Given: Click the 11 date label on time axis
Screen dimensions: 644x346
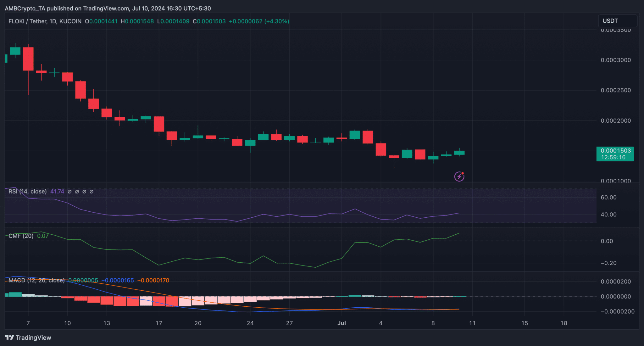Looking at the screenshot, I should tap(472, 323).
